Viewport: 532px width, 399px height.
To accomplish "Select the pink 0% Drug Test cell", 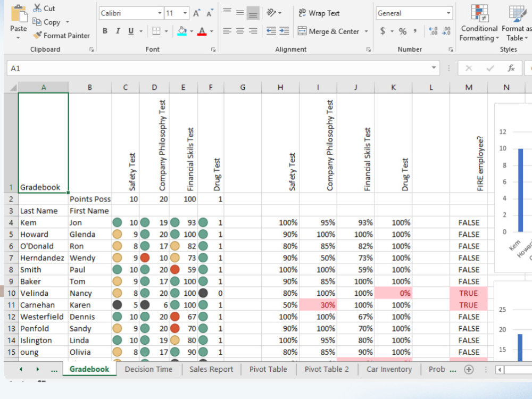I will [393, 293].
